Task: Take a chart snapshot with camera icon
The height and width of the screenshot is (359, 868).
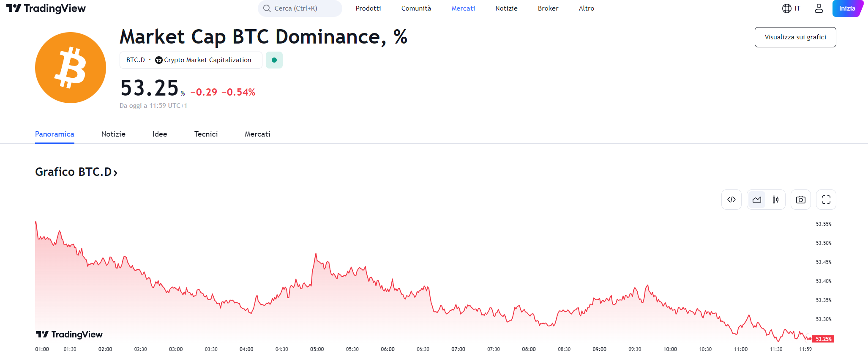Action: coord(801,200)
